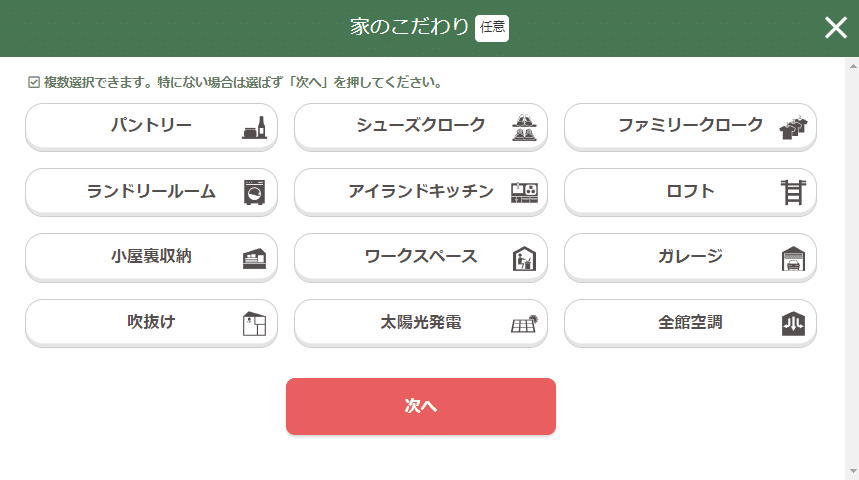Screen dimensions: 859x480
Task: Choose the ロフト option
Action: [x=690, y=192]
